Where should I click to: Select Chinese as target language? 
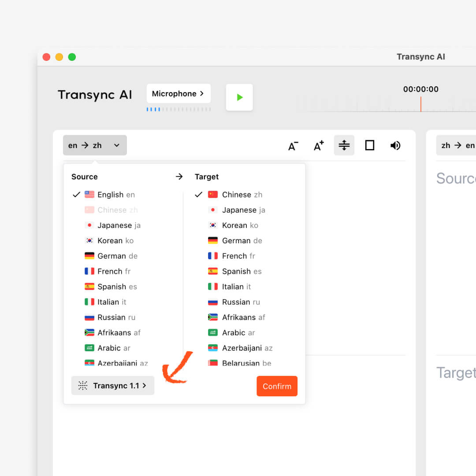[236, 195]
